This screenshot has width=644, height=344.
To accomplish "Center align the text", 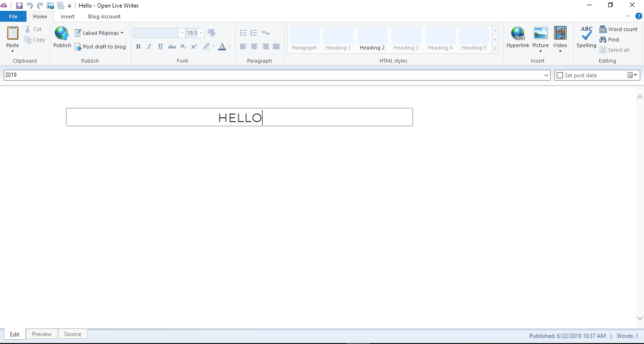I will tap(254, 47).
